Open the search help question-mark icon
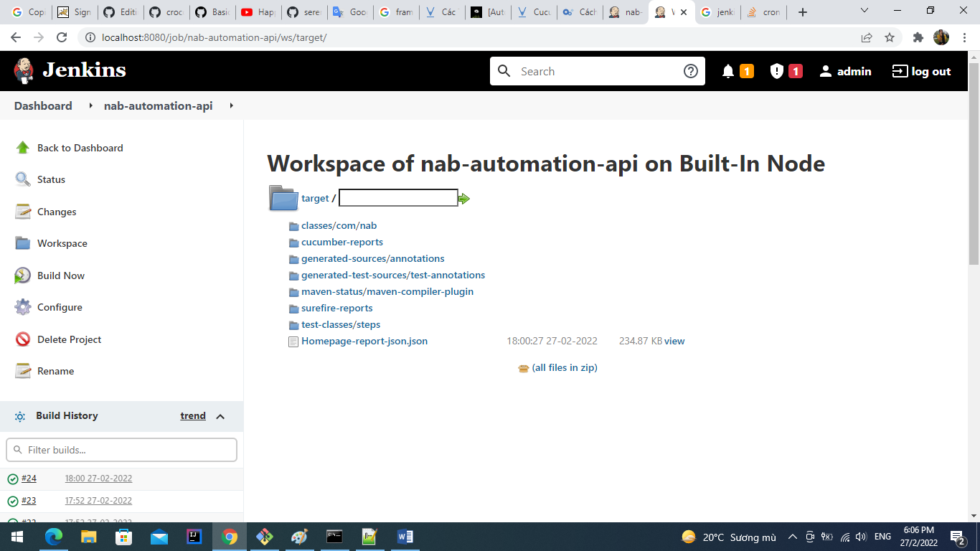The width and height of the screenshot is (980, 551). 691,71
